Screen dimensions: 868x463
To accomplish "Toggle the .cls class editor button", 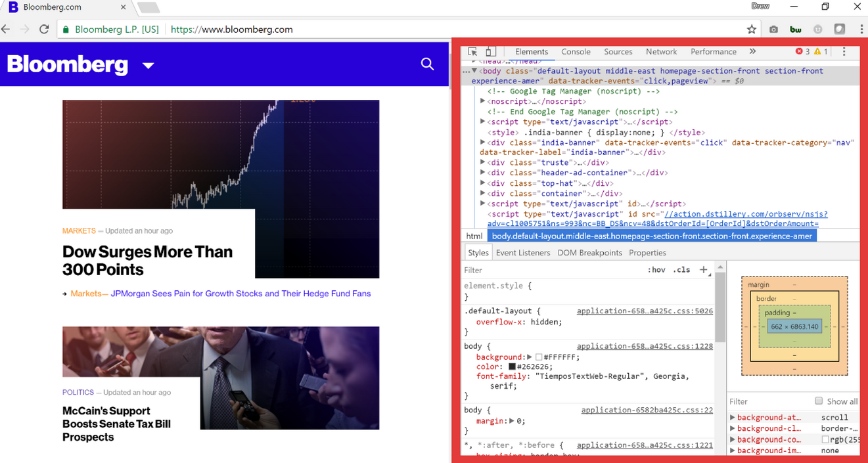I will point(681,270).
